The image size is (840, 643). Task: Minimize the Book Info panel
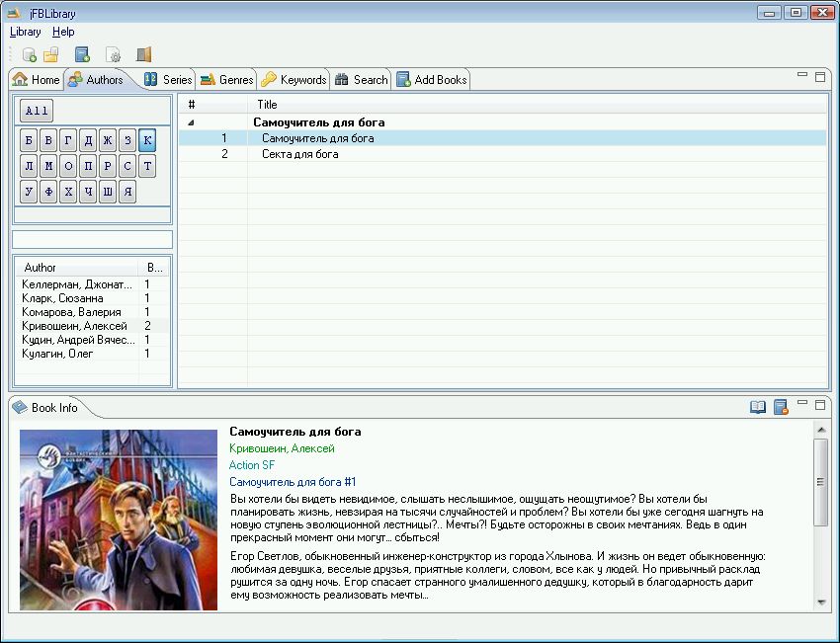pyautogui.click(x=802, y=403)
